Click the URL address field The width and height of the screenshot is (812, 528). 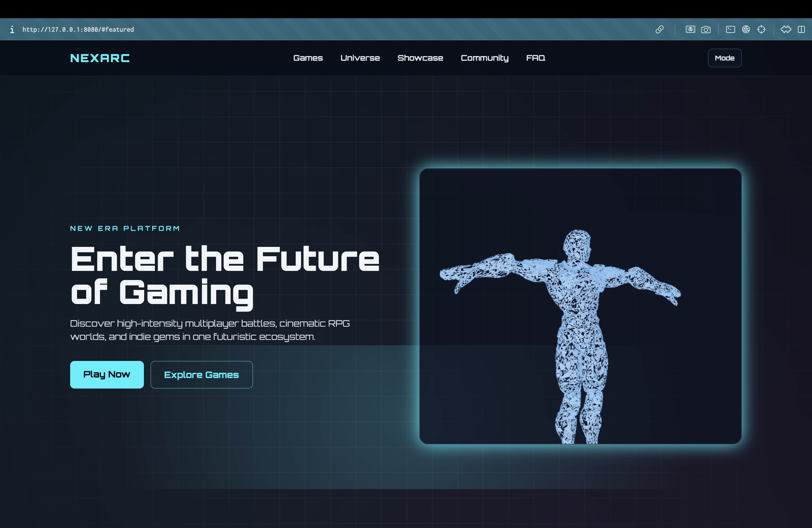[x=78, y=29]
